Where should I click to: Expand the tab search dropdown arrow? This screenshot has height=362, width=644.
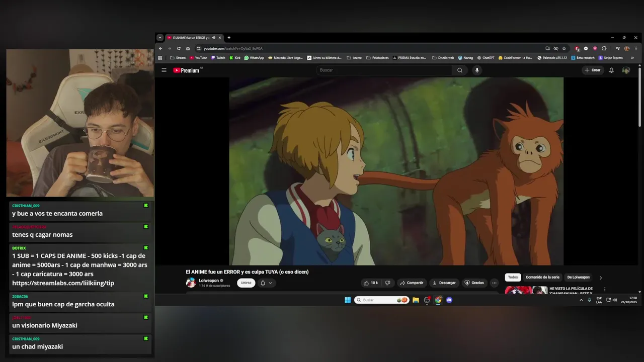[160, 38]
